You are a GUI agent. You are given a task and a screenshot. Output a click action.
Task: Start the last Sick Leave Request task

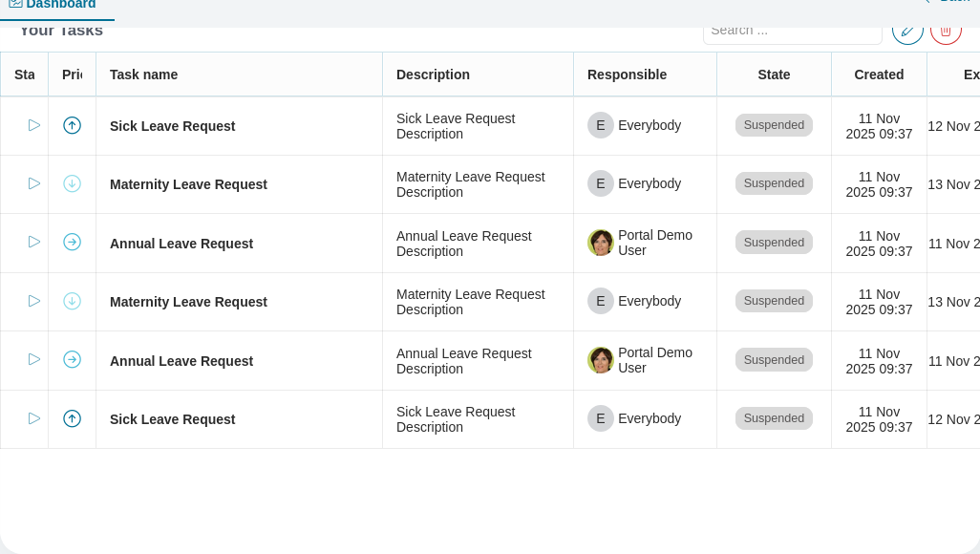[34, 418]
